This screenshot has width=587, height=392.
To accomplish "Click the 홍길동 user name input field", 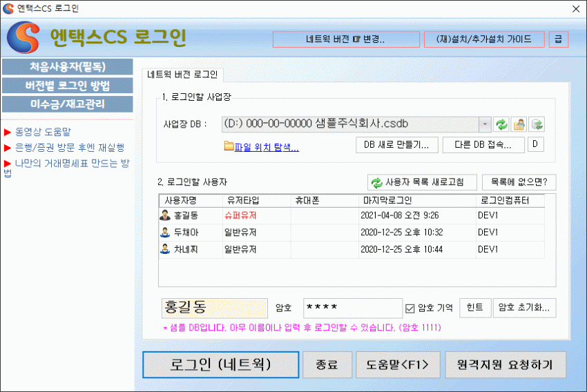I will click(215, 308).
